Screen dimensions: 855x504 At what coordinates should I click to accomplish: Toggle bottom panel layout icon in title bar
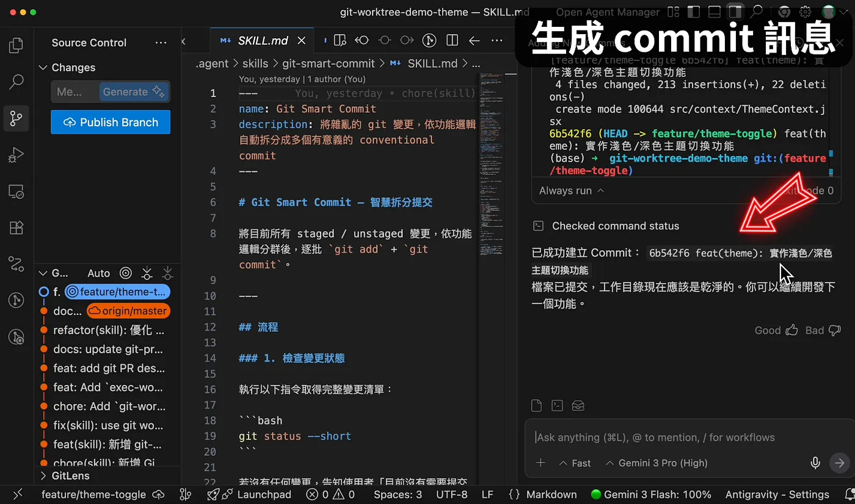714,12
